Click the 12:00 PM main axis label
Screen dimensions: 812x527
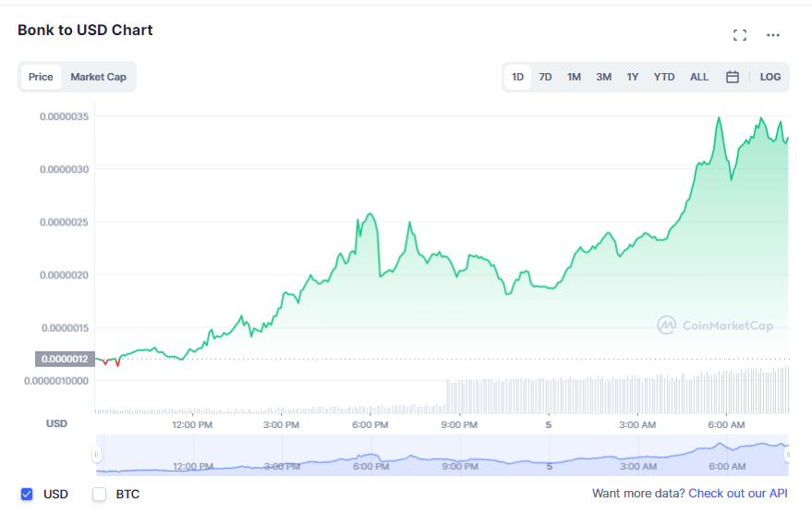(x=192, y=425)
